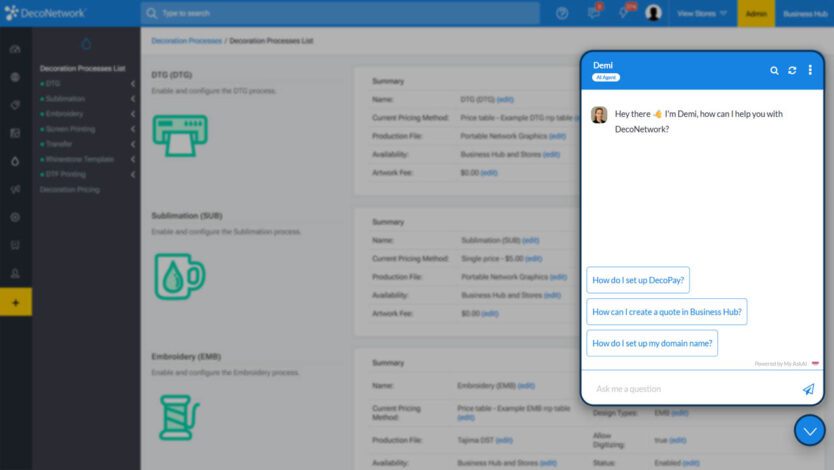834x470 pixels.
Task: Click the yellow plus sidebar button
Action: tap(15, 302)
